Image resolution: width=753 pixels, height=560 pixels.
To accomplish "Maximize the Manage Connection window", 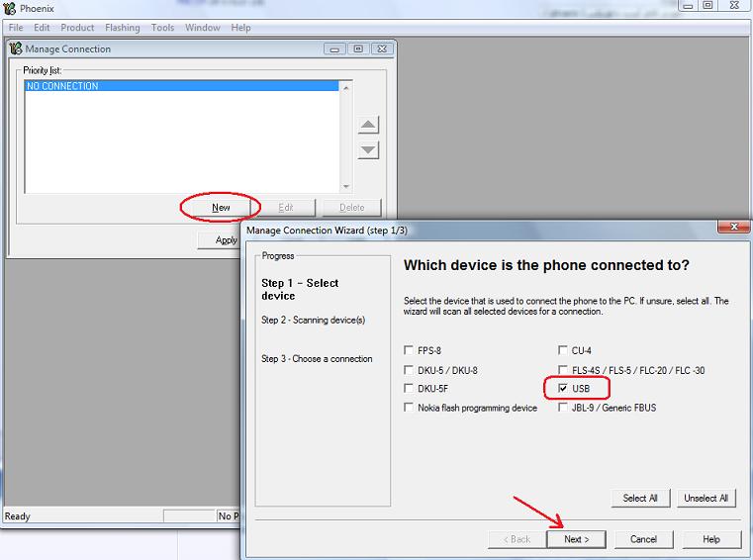I will [x=358, y=49].
